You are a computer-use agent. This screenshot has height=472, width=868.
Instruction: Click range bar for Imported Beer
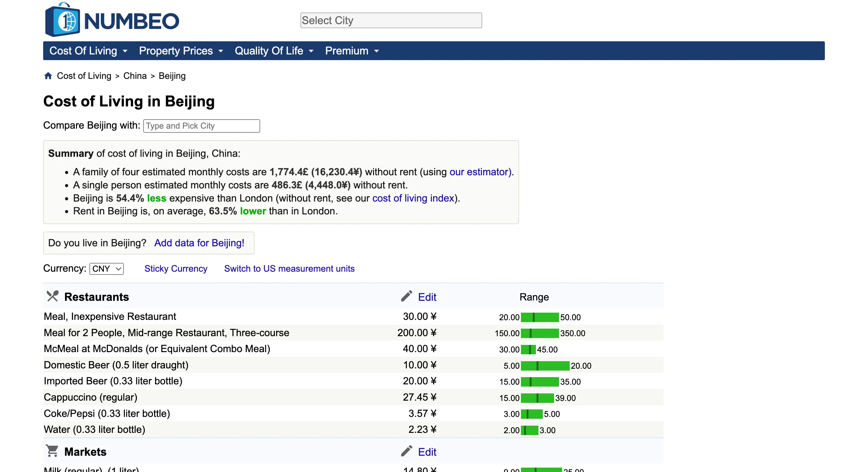[x=540, y=382]
